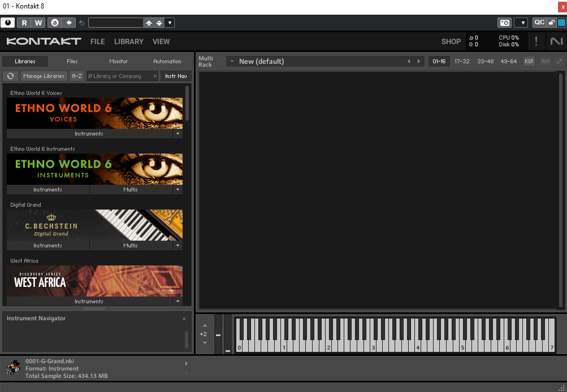Open the dropdown next to the camera icon
567x392 pixels.
tap(521, 23)
